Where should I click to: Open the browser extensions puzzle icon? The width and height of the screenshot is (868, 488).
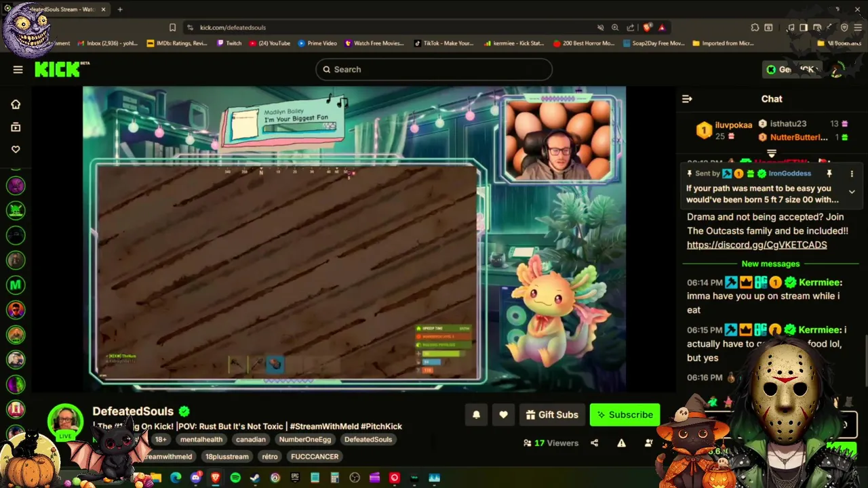[x=755, y=28]
